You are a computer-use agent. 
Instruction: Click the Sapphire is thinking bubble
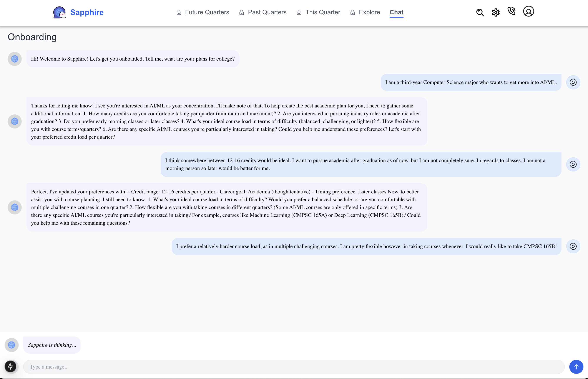pos(52,345)
